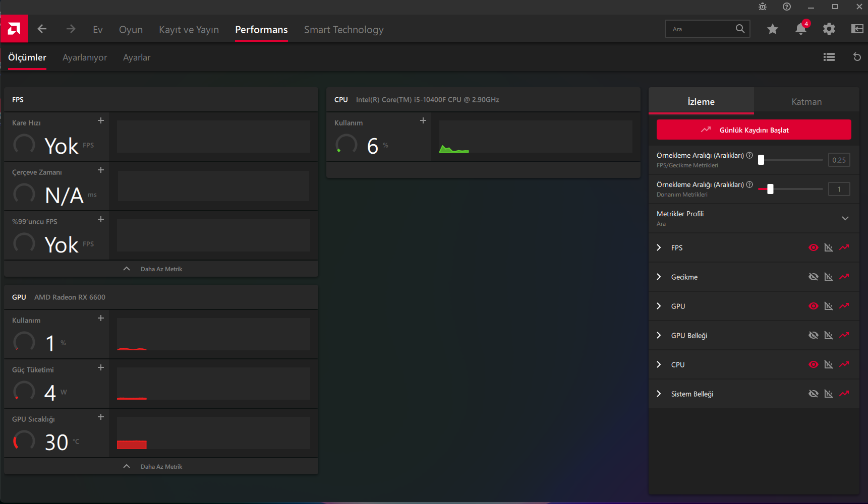This screenshot has height=504, width=868.
Task: Expand the Gecikme metrics row
Action: pyautogui.click(x=659, y=277)
